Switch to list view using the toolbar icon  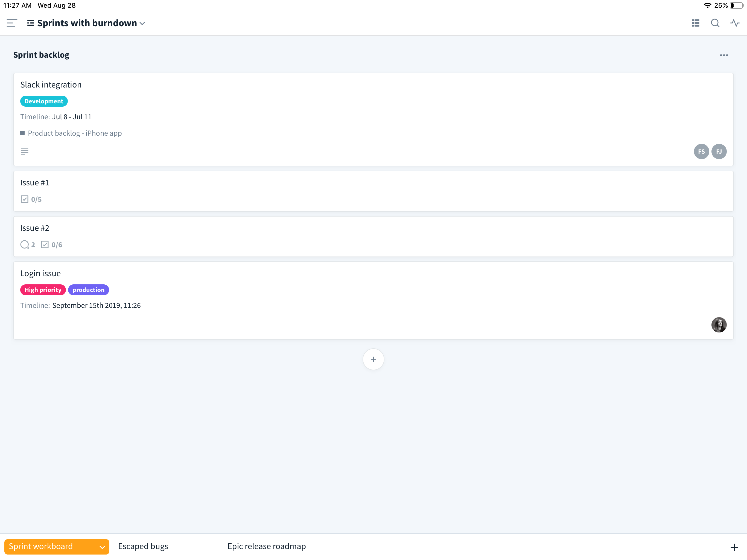(695, 23)
